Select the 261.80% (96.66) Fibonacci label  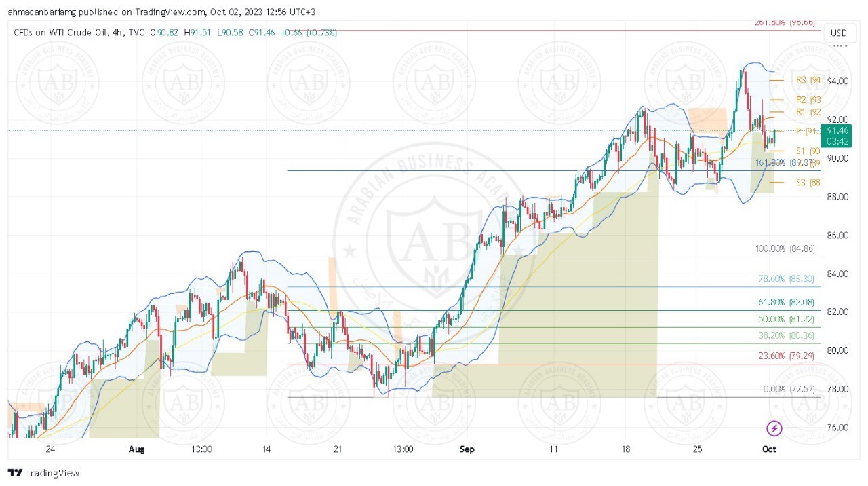(x=785, y=22)
